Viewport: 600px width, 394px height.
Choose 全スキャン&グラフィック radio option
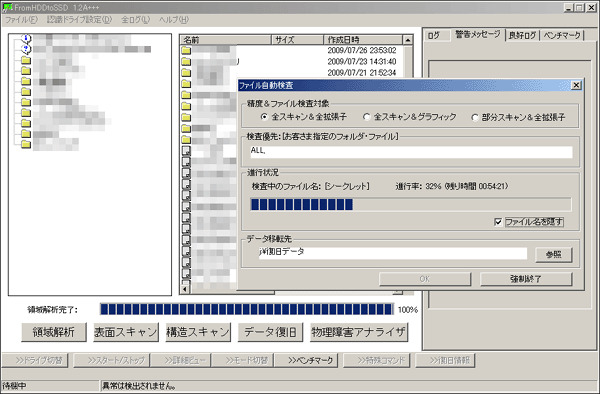click(x=366, y=116)
